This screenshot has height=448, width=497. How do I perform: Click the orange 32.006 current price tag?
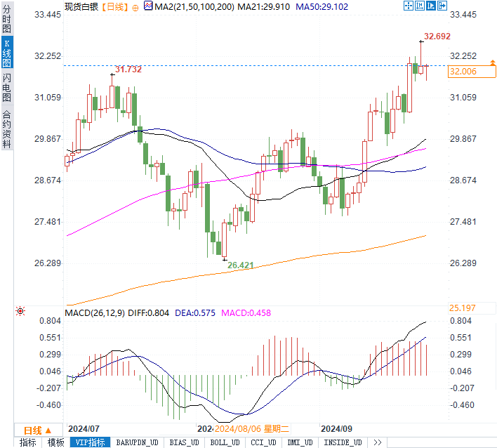(x=463, y=72)
